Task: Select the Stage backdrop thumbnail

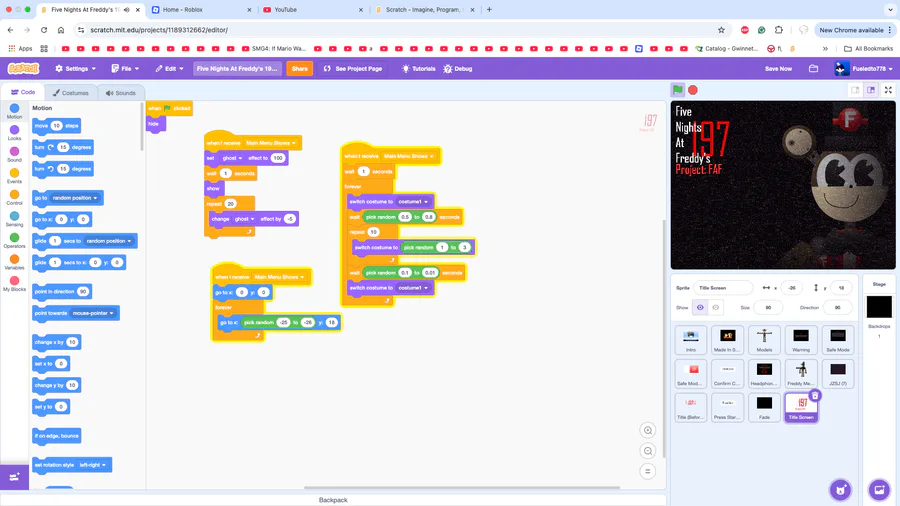Action: coord(879,306)
